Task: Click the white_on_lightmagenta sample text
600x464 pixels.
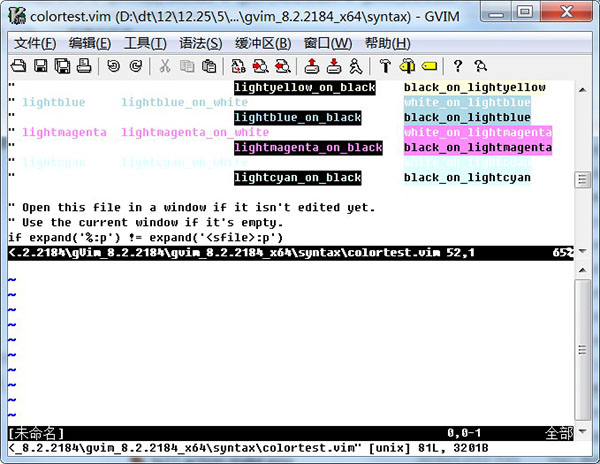Action: point(478,132)
